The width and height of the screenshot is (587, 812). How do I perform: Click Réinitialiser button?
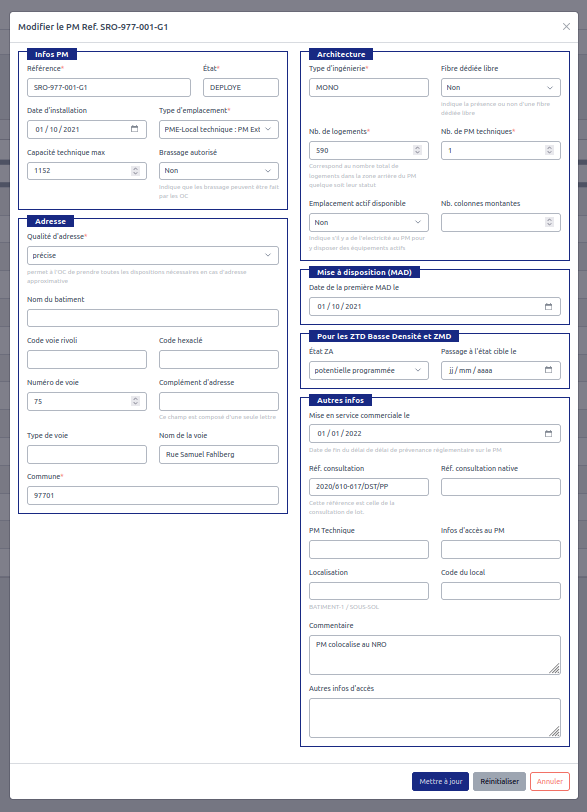(x=500, y=781)
